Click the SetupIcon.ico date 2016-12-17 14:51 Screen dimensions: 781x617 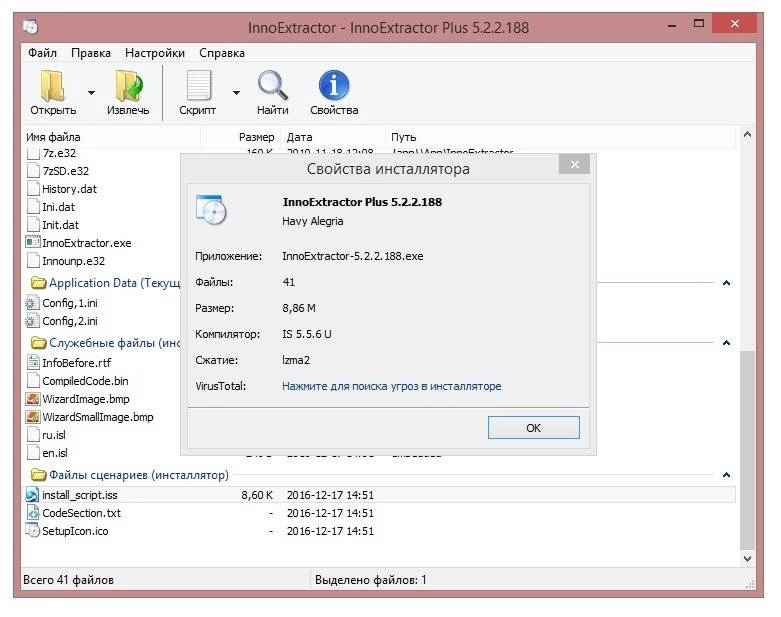[330, 531]
